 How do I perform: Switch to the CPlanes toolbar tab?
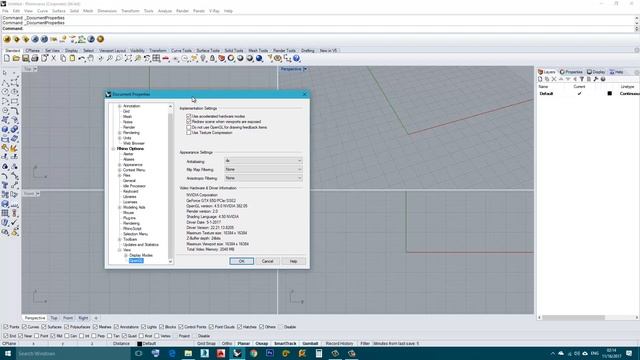[x=33, y=51]
